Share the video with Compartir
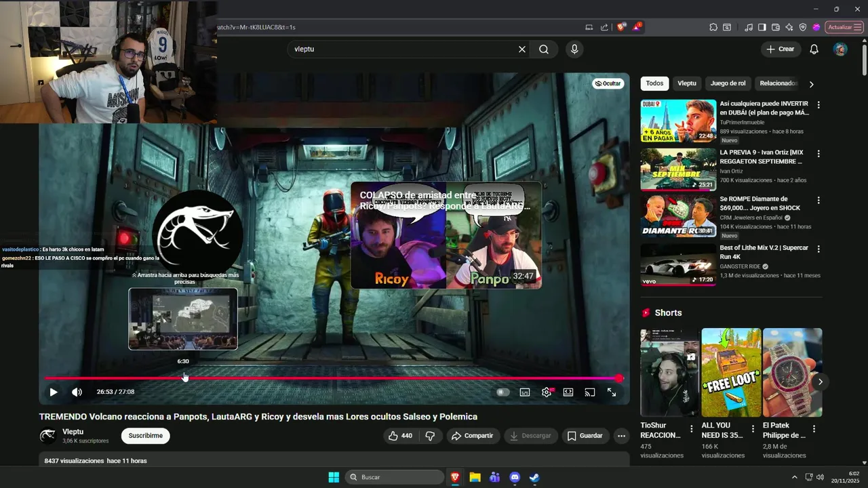Viewport: 868px width, 488px height. (x=473, y=436)
